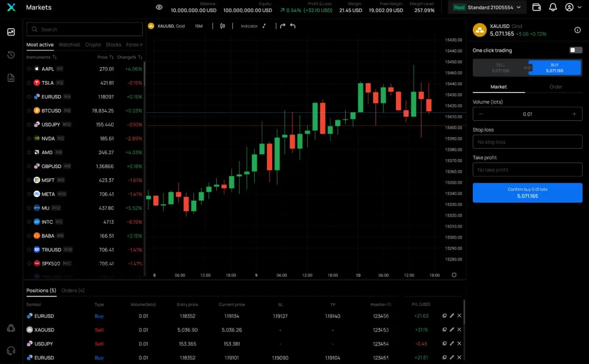Toggle One click trading switch
The image size is (589, 364).
(576, 50)
